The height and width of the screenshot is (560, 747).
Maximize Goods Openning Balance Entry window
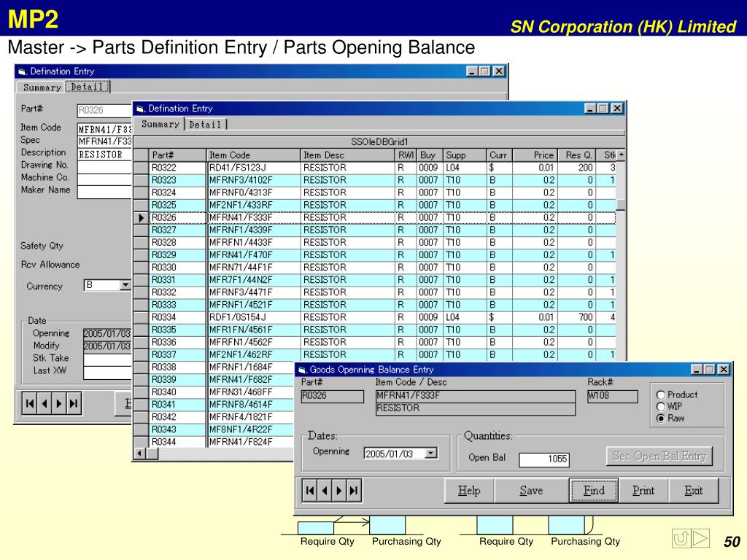[709, 370]
